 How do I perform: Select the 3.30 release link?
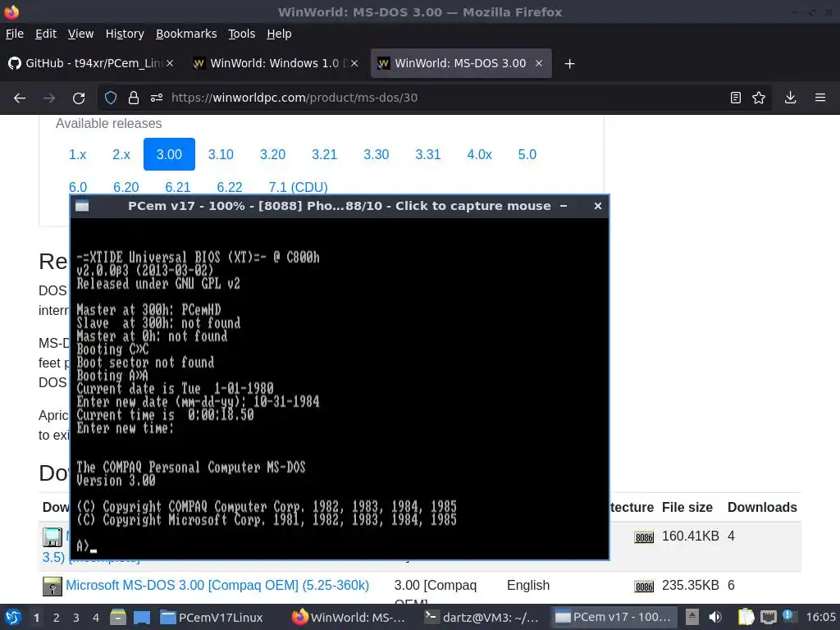point(376,154)
